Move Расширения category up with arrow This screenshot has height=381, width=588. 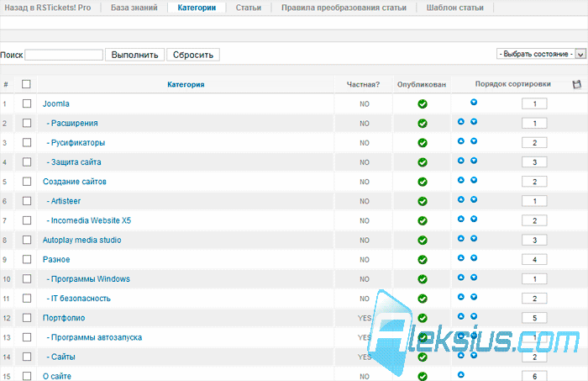[461, 122]
